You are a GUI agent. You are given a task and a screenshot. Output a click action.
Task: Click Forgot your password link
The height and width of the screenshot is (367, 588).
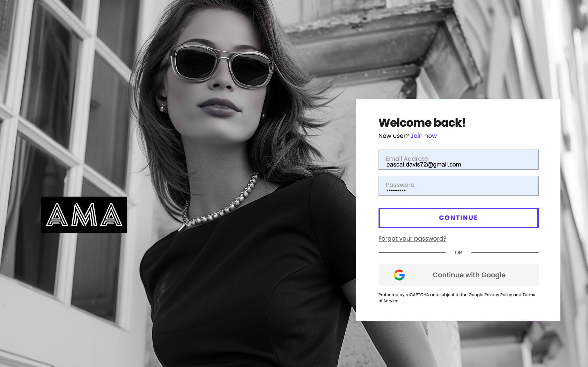pyautogui.click(x=412, y=239)
